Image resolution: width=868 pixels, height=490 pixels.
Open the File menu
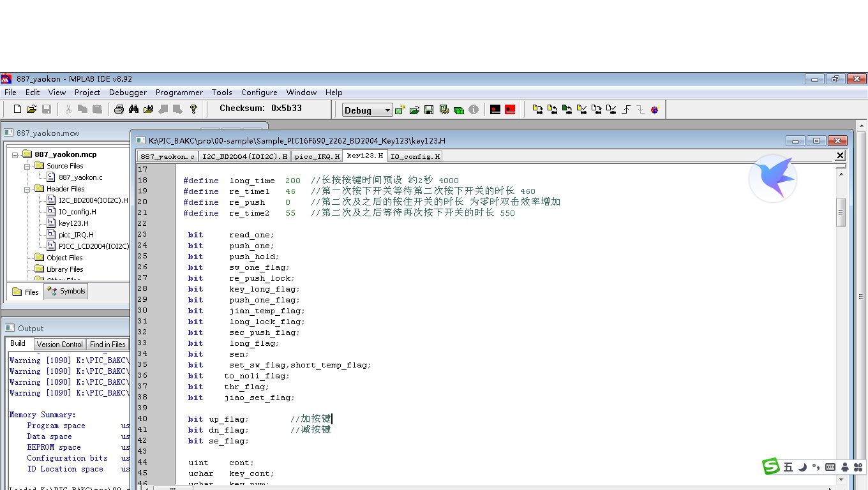coord(10,93)
